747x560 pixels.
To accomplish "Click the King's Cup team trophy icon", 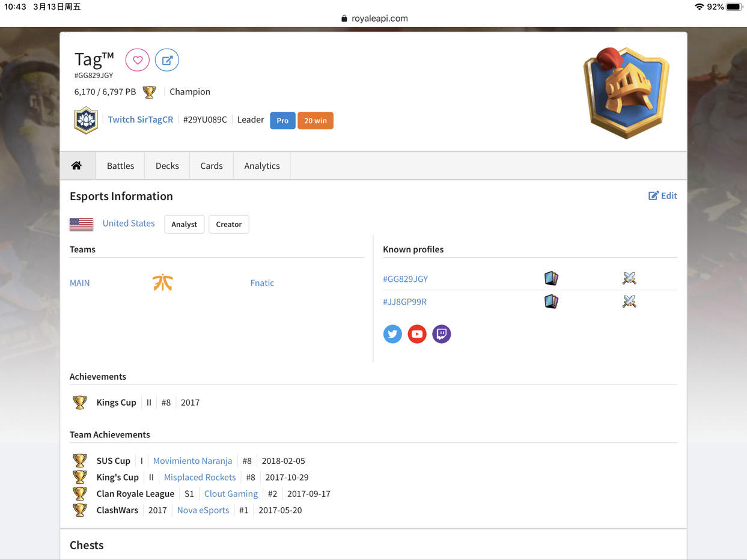I will 80,477.
